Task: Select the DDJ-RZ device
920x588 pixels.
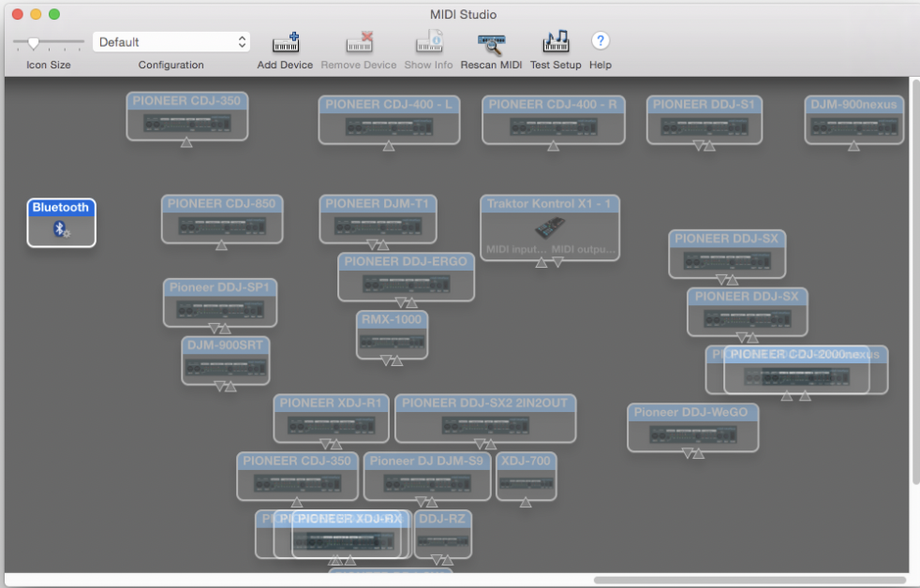Action: pyautogui.click(x=443, y=534)
